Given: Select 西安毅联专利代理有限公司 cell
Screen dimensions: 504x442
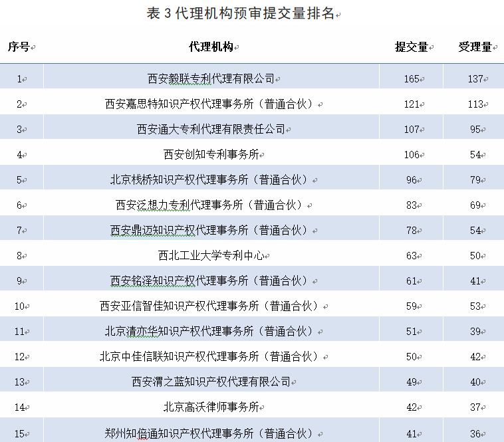Looking at the screenshot, I should point(211,78).
